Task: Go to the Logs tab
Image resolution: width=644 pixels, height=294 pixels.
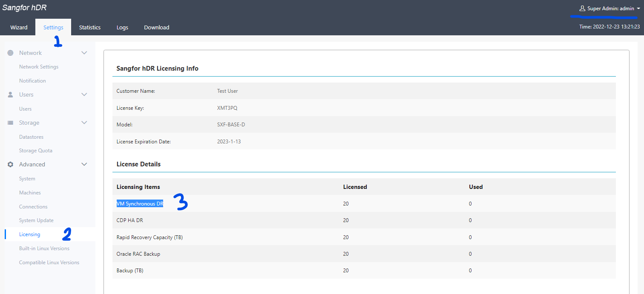Action: click(x=122, y=27)
